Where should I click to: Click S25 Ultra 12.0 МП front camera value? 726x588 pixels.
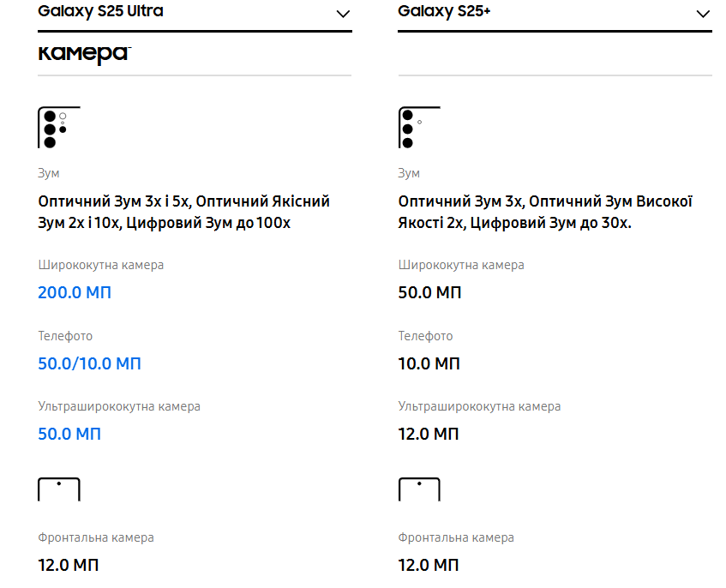(68, 565)
